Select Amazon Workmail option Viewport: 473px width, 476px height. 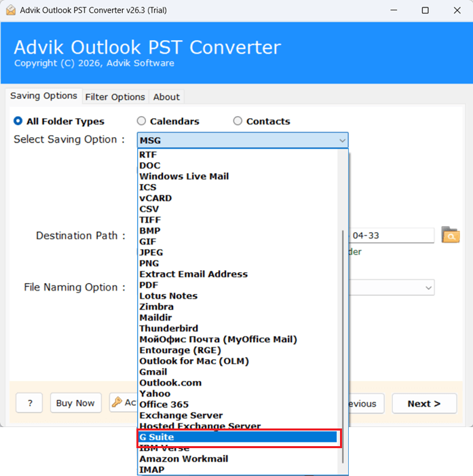tap(238, 459)
